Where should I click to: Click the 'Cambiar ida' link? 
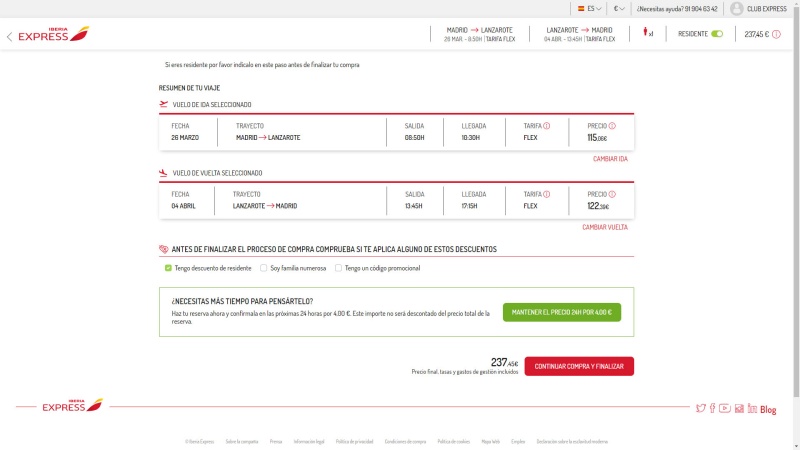[x=610, y=159]
